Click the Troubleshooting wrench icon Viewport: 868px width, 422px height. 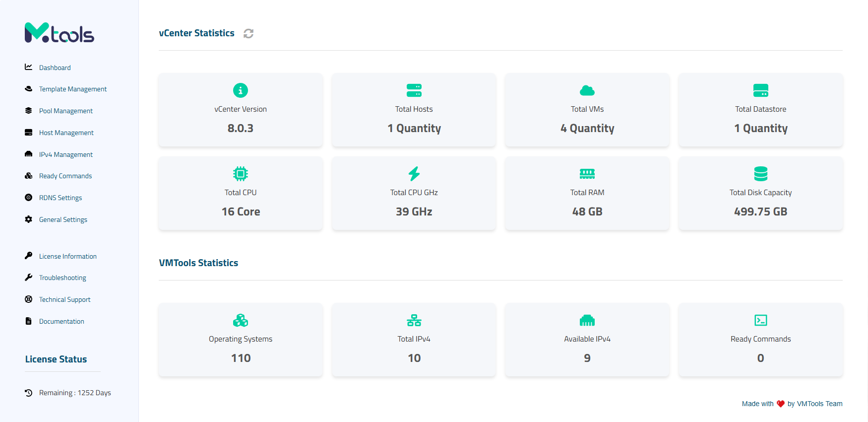(x=29, y=278)
